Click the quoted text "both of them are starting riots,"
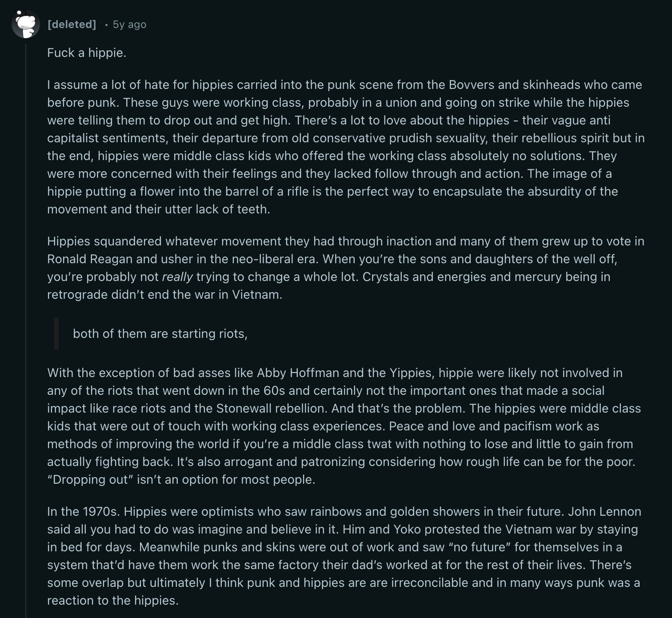Screen dimensions: 672x618 160,334
